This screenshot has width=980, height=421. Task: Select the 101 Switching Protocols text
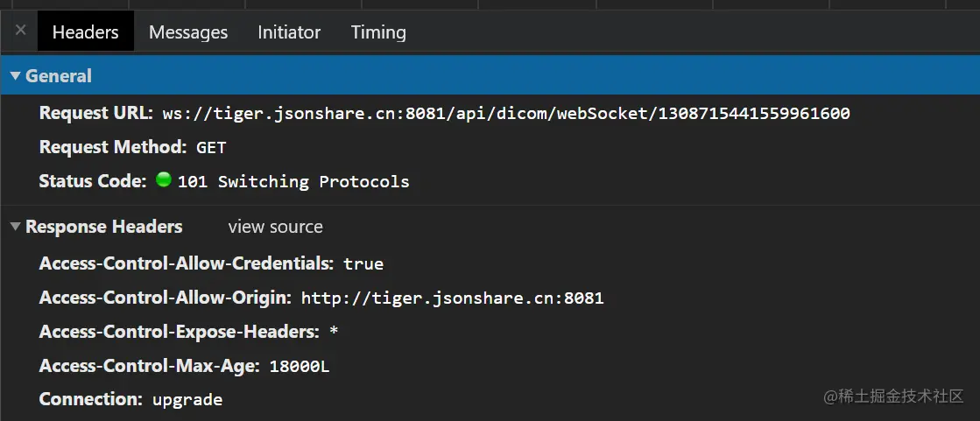click(x=293, y=181)
